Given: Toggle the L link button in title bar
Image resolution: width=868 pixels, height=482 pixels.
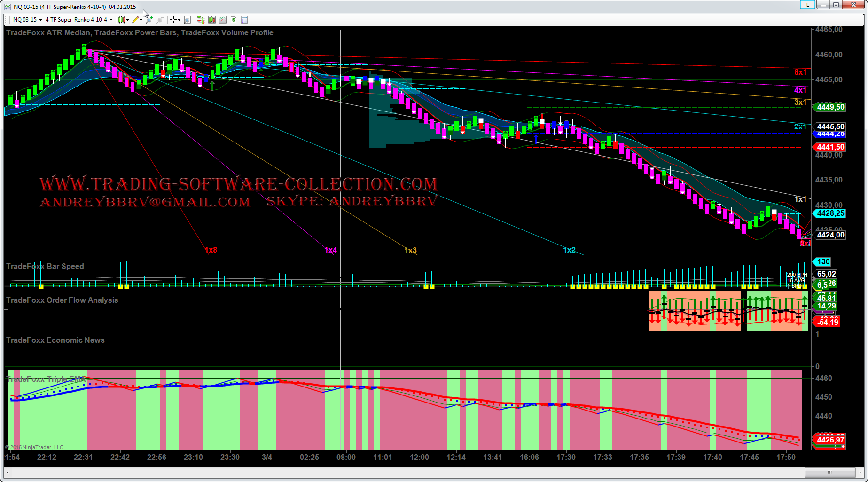Looking at the screenshot, I should pos(807,5).
